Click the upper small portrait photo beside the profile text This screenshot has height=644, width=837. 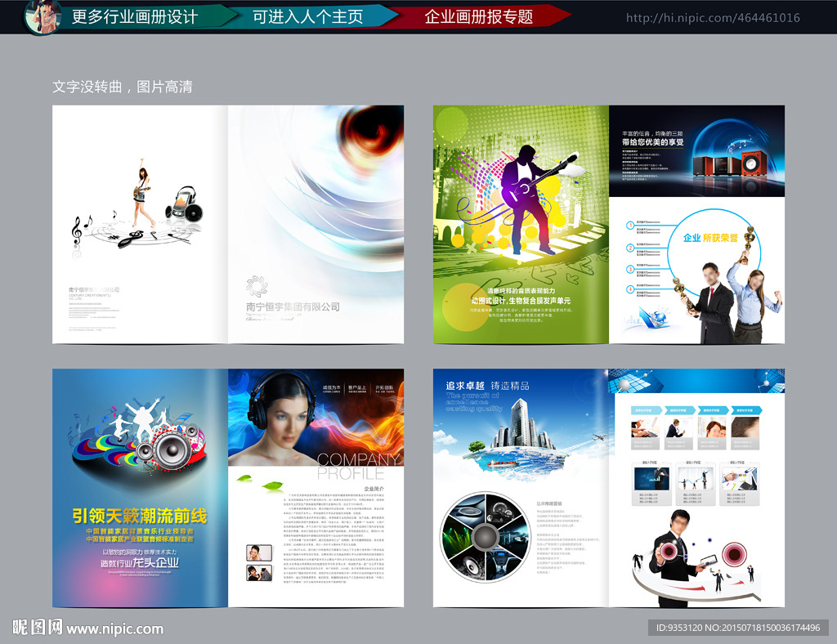259,552
